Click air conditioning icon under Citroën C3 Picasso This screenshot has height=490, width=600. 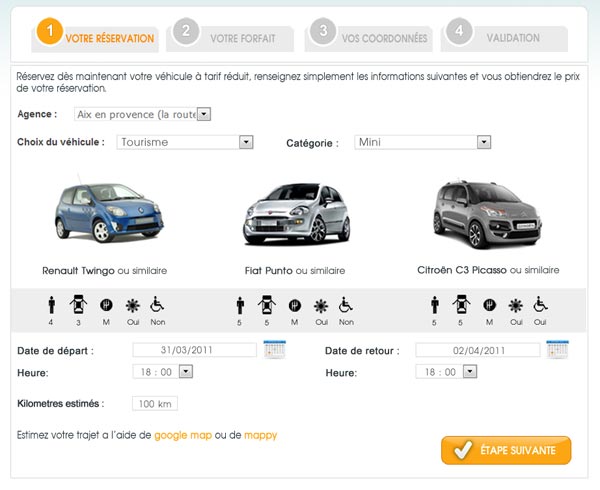(515, 306)
